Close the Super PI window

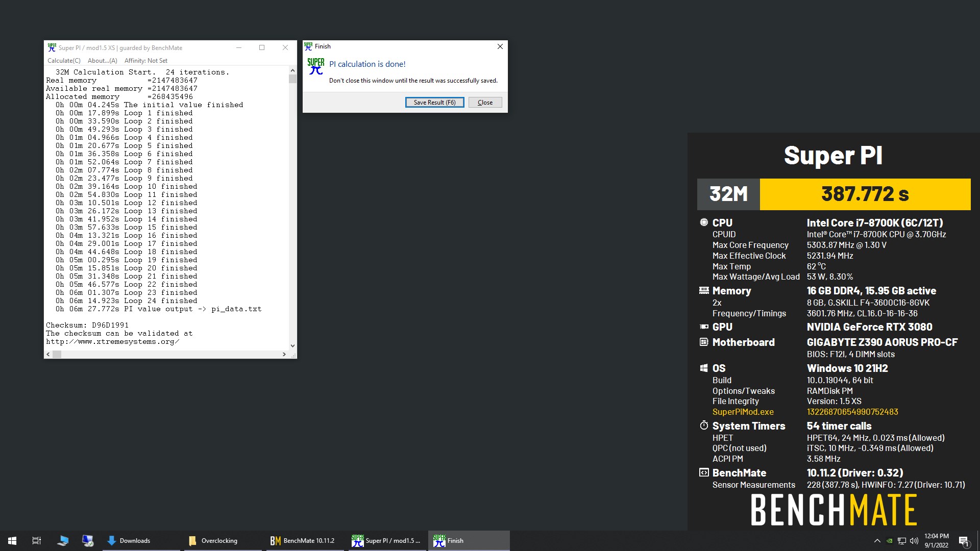click(x=285, y=48)
